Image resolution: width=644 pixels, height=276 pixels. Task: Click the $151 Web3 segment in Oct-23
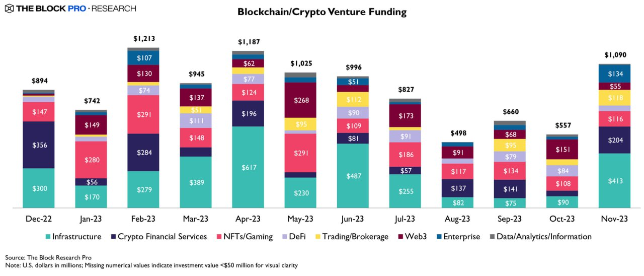point(562,149)
